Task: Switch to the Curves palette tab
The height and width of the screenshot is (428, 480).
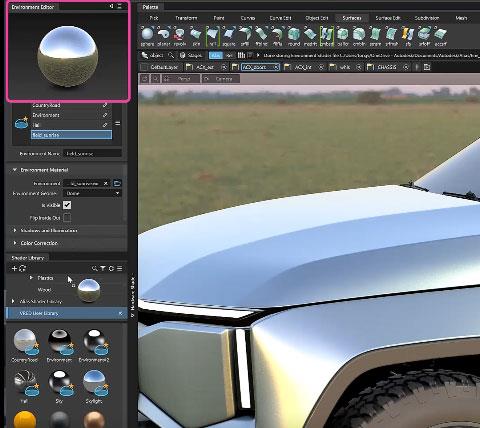Action: coord(248,18)
